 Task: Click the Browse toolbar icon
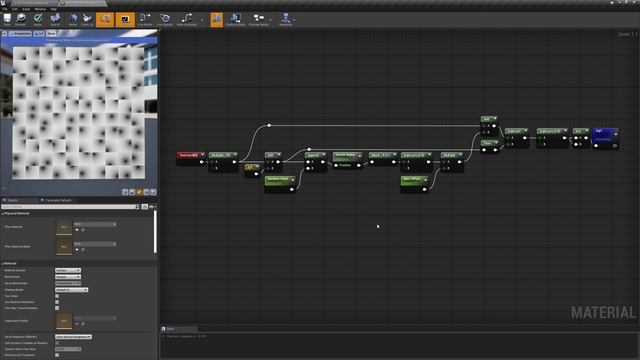click(20, 19)
